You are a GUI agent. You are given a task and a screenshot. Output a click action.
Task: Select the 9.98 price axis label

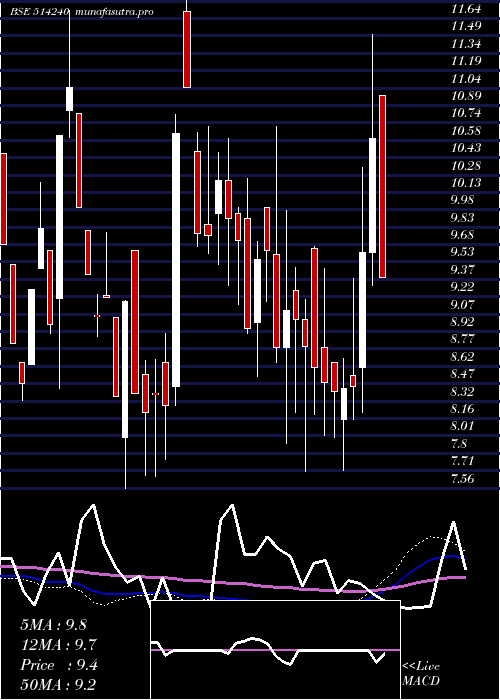pyautogui.click(x=462, y=200)
